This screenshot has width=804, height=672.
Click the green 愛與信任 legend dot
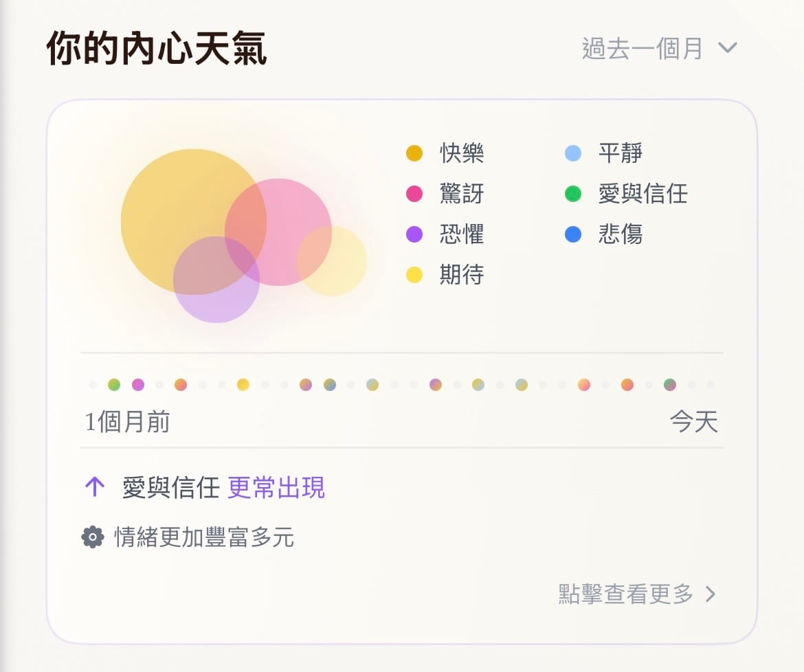(x=572, y=194)
